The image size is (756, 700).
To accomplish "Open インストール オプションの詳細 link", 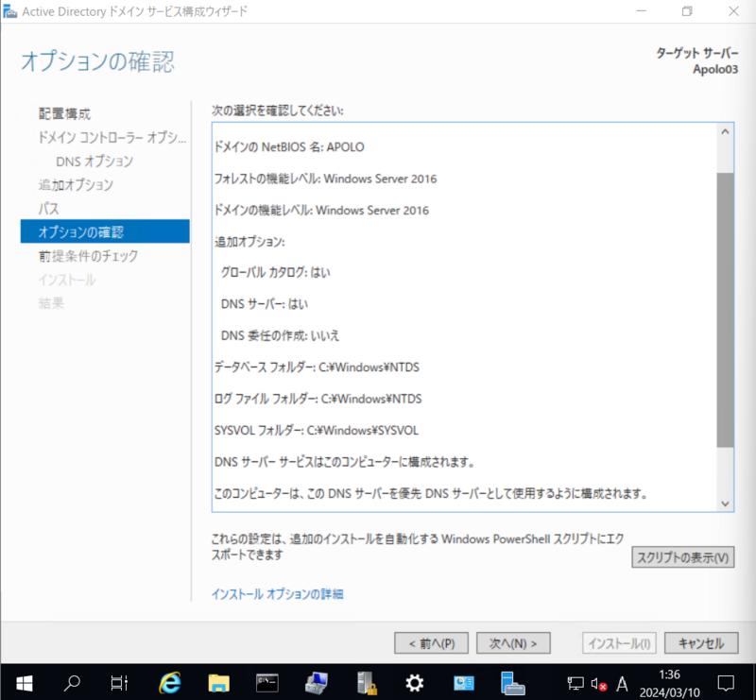I will click(x=277, y=594).
